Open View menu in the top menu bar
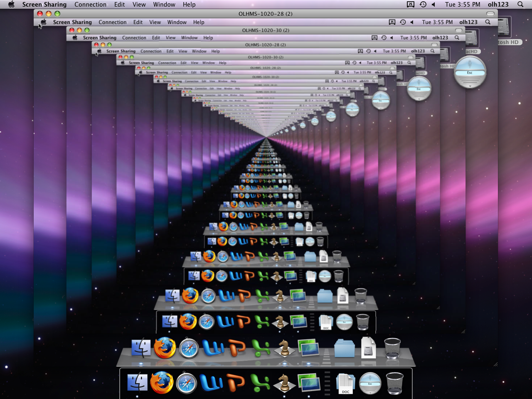 point(139,5)
